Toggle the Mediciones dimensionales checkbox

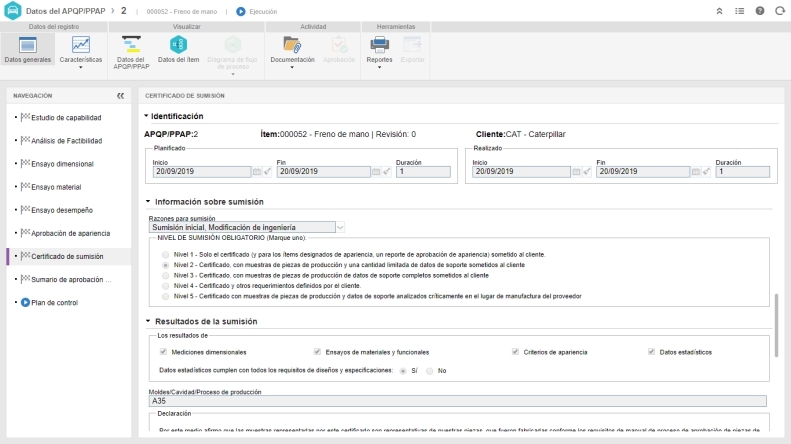click(164, 352)
